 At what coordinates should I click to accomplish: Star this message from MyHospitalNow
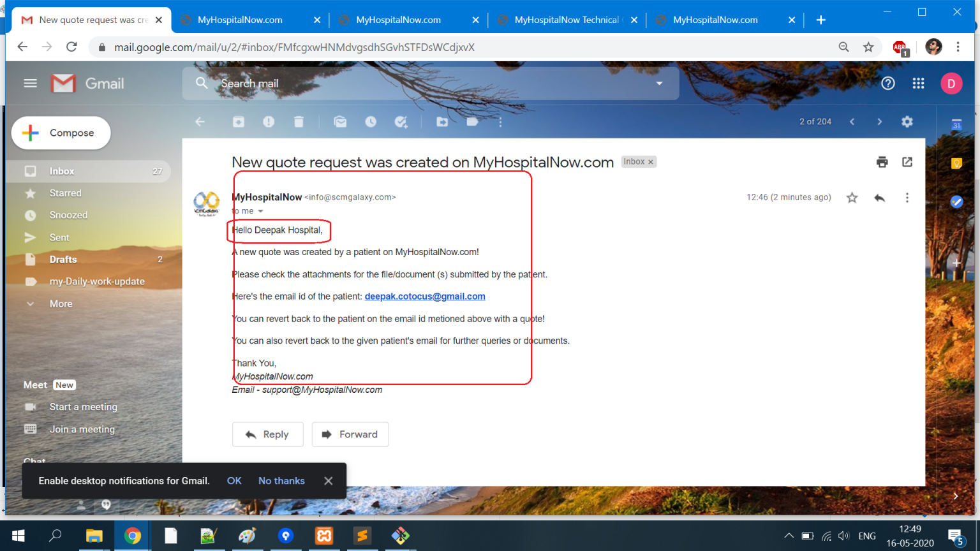(x=852, y=198)
